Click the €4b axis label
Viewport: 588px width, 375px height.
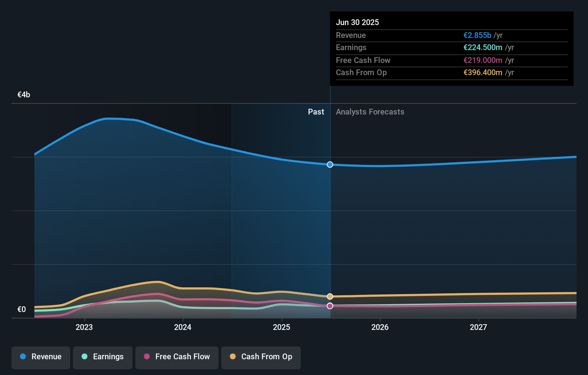(x=23, y=94)
